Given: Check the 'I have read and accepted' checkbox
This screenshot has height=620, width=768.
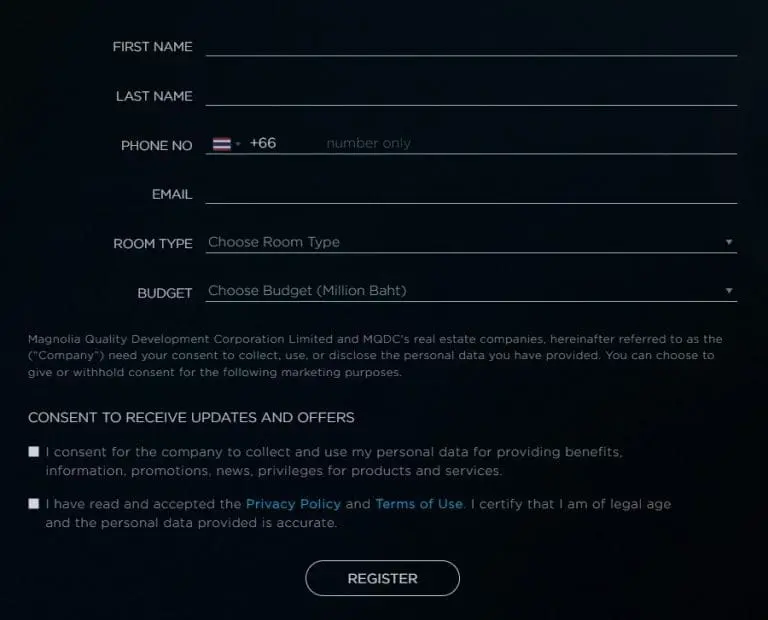Looking at the screenshot, I should [34, 503].
